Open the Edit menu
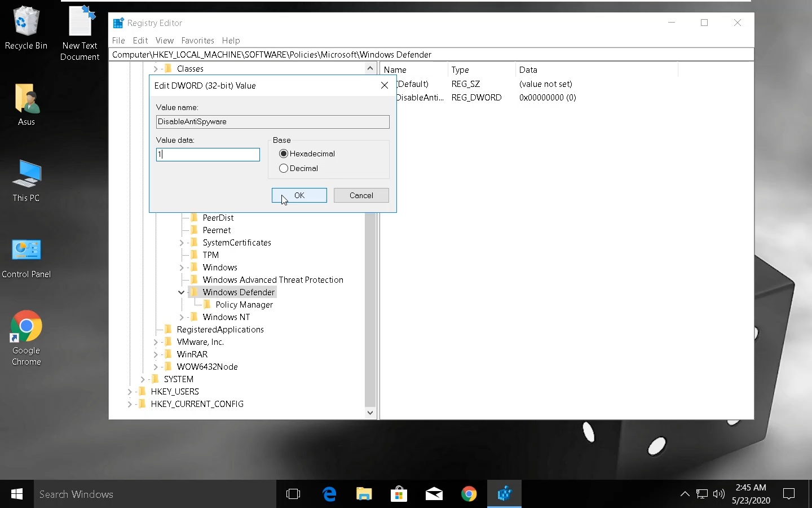This screenshot has height=508, width=812. coord(140,41)
